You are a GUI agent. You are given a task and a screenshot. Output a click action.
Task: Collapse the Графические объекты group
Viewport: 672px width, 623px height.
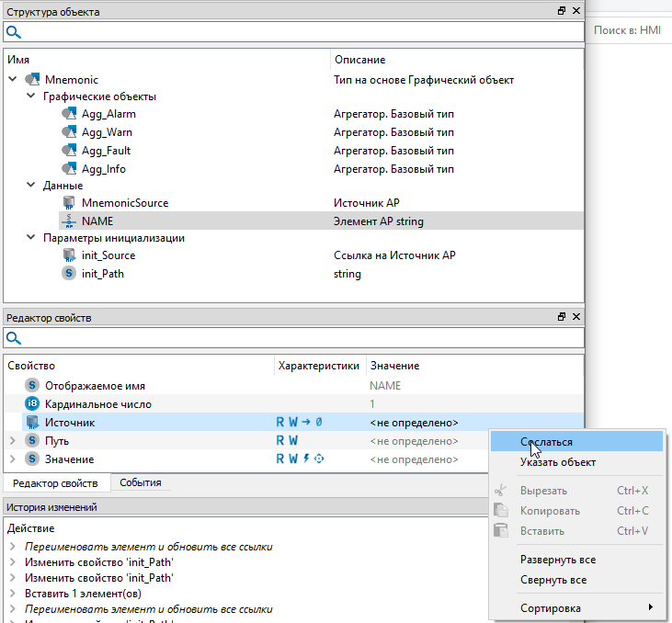[x=30, y=96]
